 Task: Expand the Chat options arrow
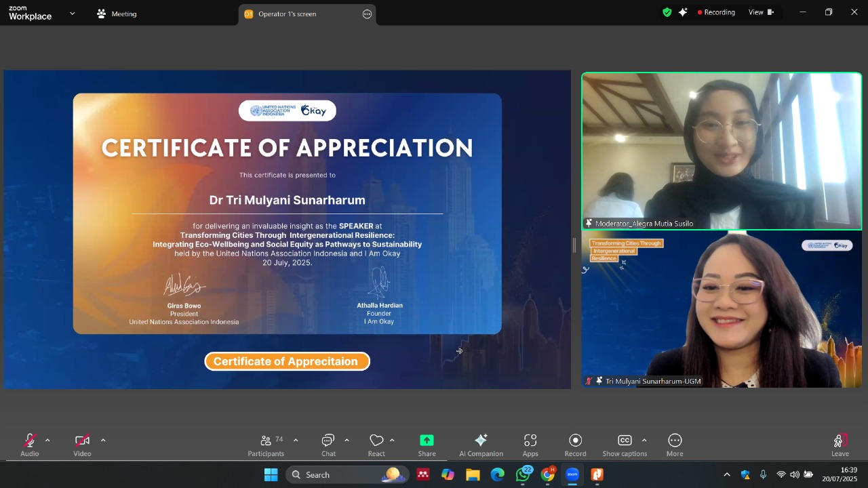pyautogui.click(x=347, y=441)
